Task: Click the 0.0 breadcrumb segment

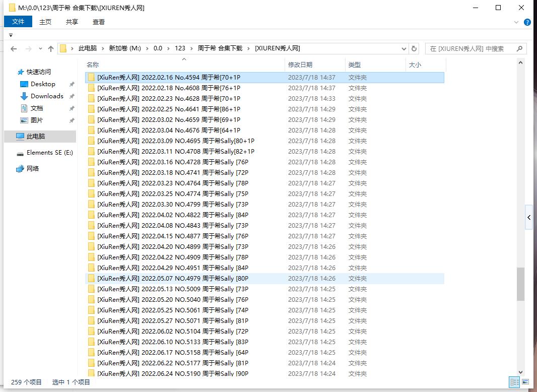Action: coord(158,49)
